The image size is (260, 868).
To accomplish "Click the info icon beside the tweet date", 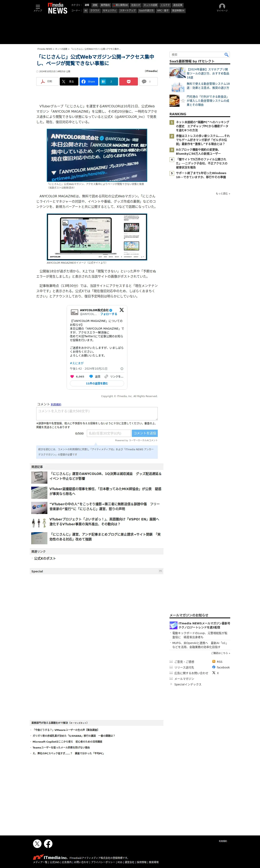I will pyautogui.click(x=122, y=369).
